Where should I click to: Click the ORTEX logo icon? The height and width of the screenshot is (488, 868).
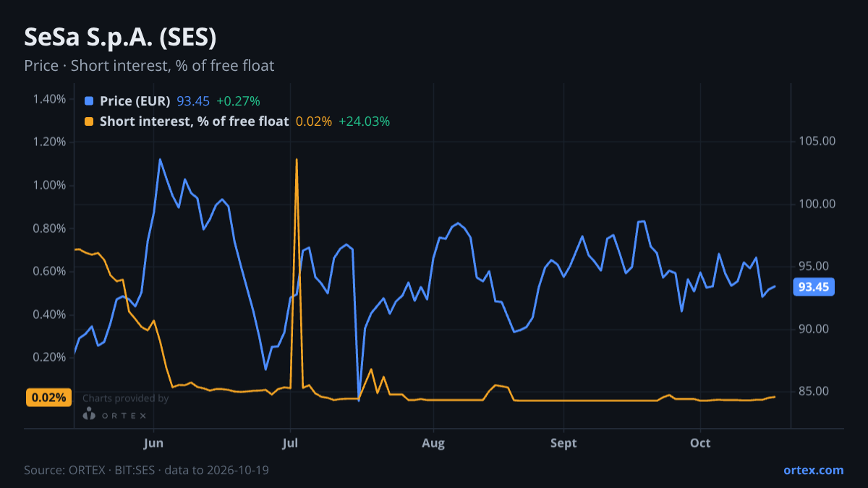(89, 414)
